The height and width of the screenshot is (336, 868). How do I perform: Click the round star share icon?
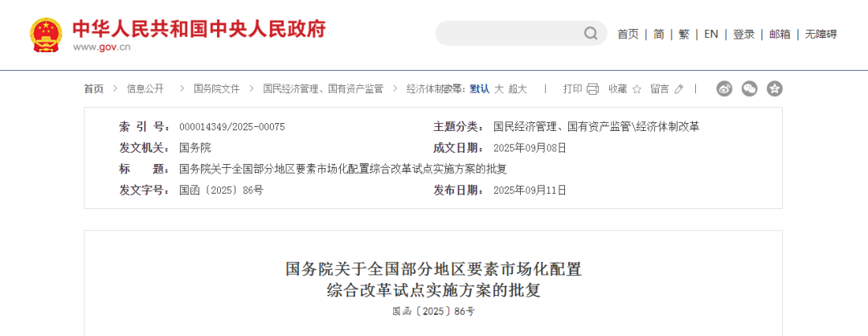coord(775,88)
